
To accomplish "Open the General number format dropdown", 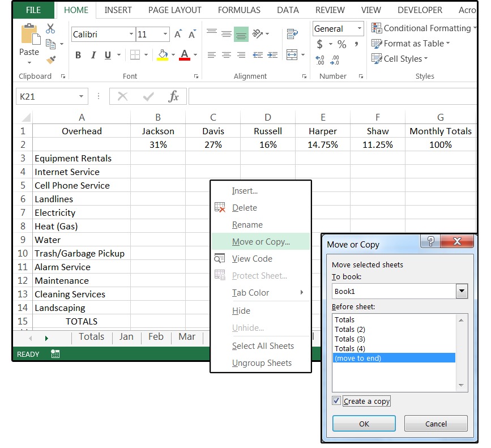I will pos(360,28).
